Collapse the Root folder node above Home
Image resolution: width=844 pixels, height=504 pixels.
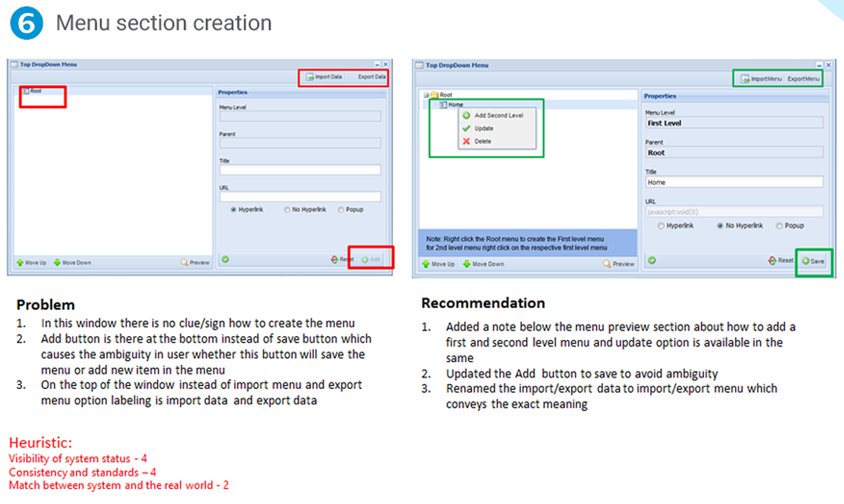pos(426,95)
